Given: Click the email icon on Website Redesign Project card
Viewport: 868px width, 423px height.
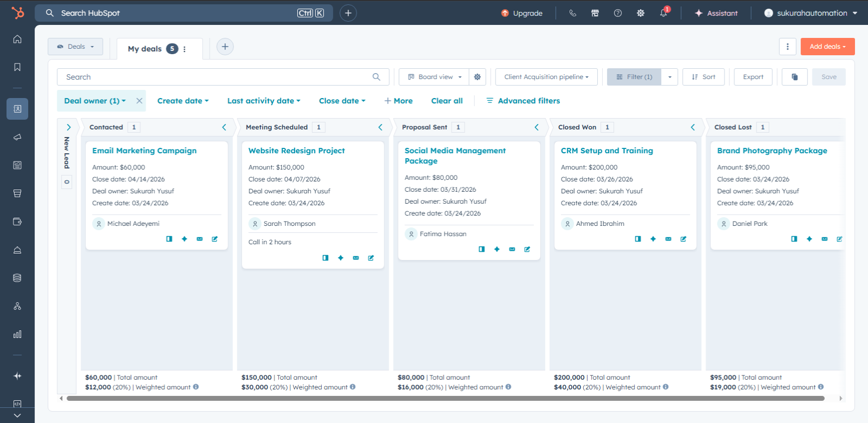Looking at the screenshot, I should tap(356, 258).
